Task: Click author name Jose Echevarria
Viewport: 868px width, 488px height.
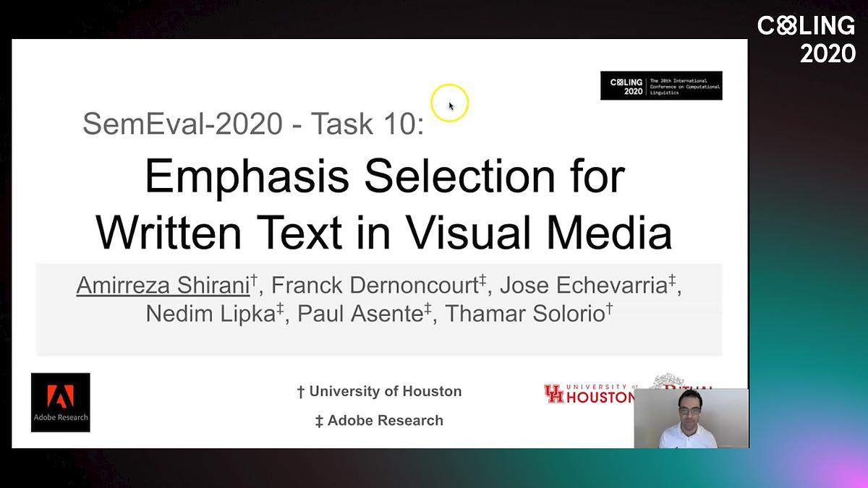Action: coord(582,286)
